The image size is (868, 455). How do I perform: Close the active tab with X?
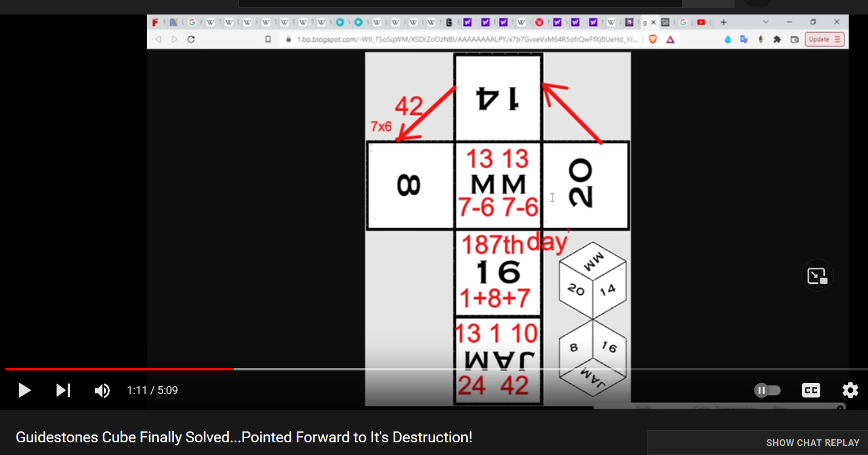(x=653, y=22)
